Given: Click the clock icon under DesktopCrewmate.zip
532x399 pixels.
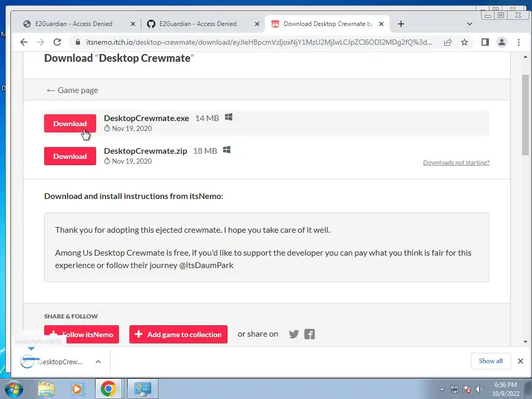Looking at the screenshot, I should click(107, 161).
